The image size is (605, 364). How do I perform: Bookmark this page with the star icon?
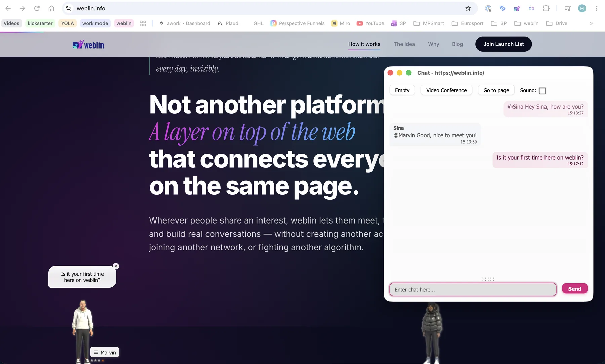click(468, 8)
